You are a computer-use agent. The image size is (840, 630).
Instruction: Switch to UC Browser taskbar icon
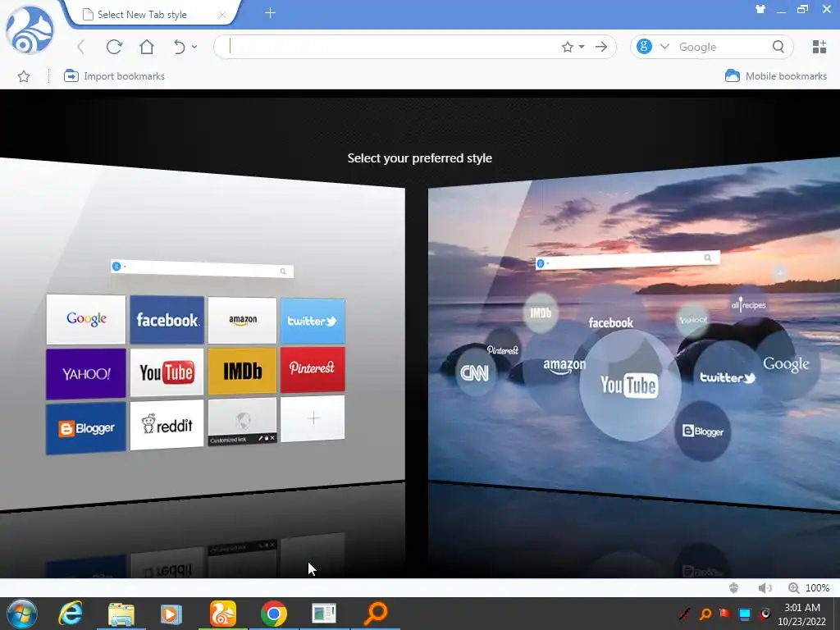[x=222, y=614]
